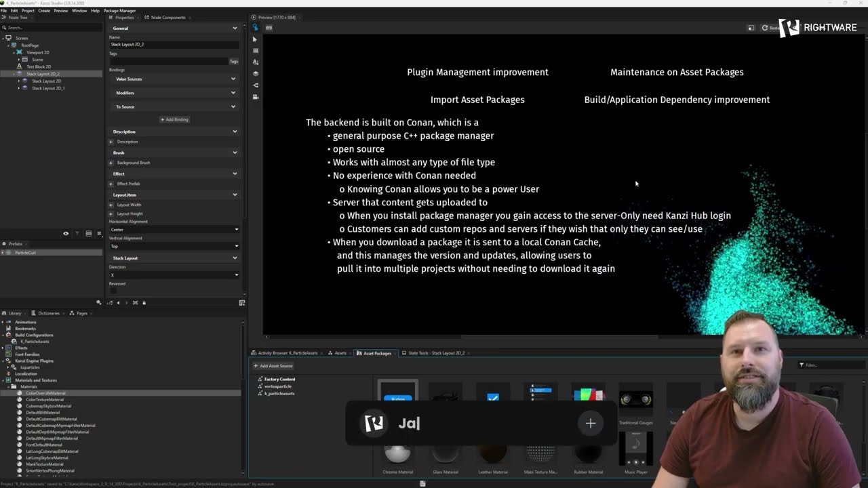Click the back arrow below Properties panel
Screen dimensions: 868x488
118,303
